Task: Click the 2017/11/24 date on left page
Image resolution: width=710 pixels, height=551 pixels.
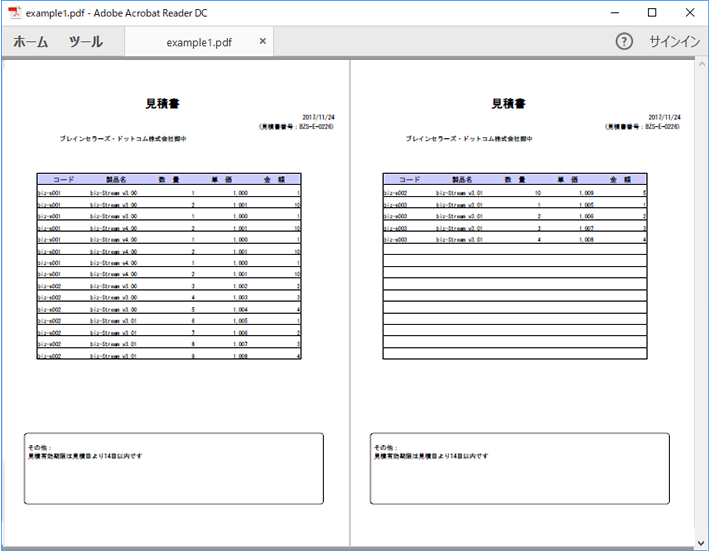Action: pyautogui.click(x=318, y=117)
